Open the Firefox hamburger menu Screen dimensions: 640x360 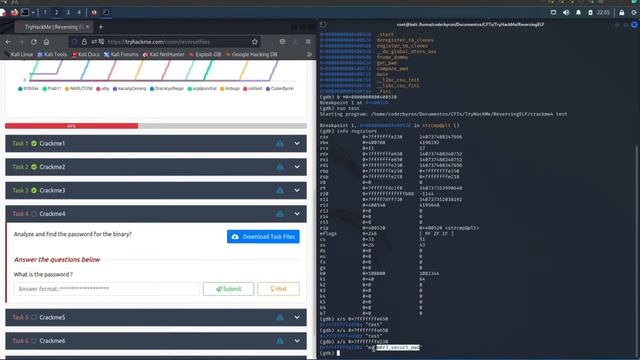pyautogui.click(x=308, y=42)
